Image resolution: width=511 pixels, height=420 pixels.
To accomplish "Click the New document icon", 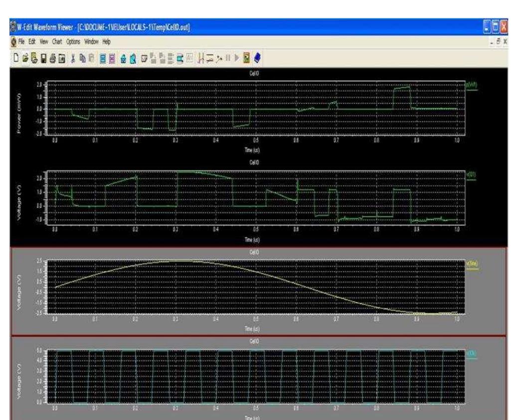I will [16, 58].
